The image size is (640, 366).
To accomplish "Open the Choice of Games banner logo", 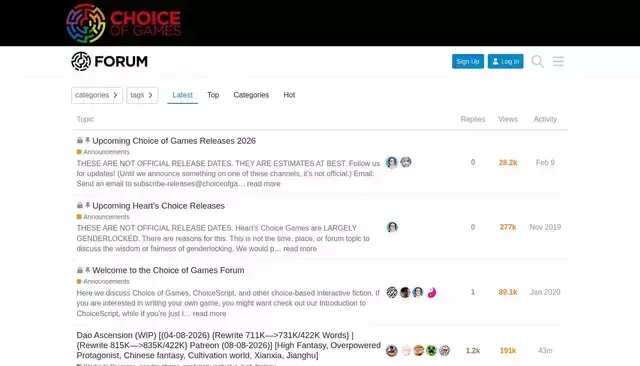I will 124,23.
